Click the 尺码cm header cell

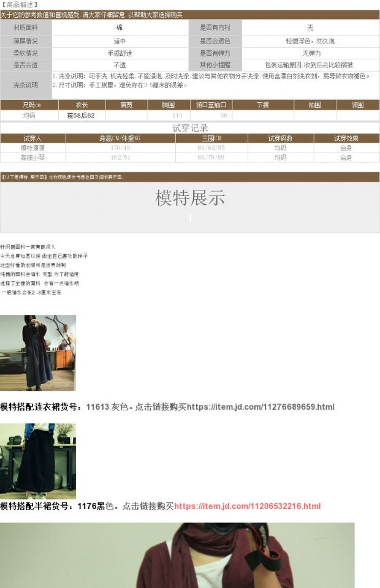(32, 105)
